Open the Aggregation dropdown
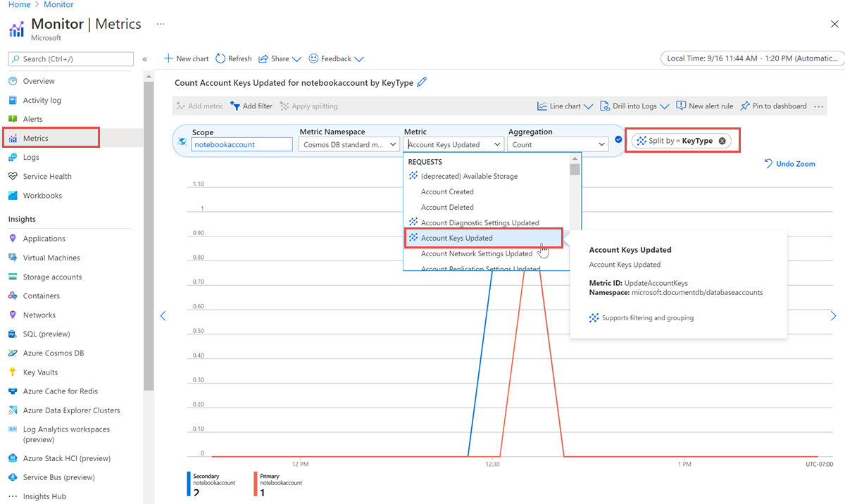 (x=558, y=144)
